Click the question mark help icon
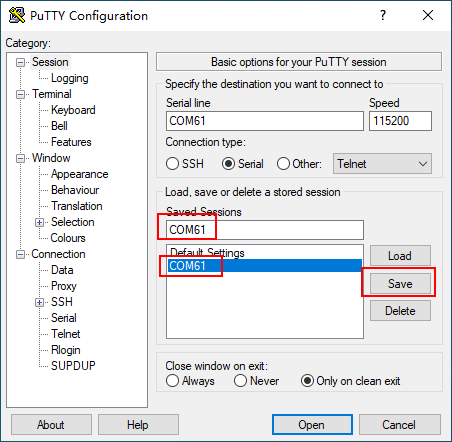Screen dimensions: 452x442 [x=383, y=15]
